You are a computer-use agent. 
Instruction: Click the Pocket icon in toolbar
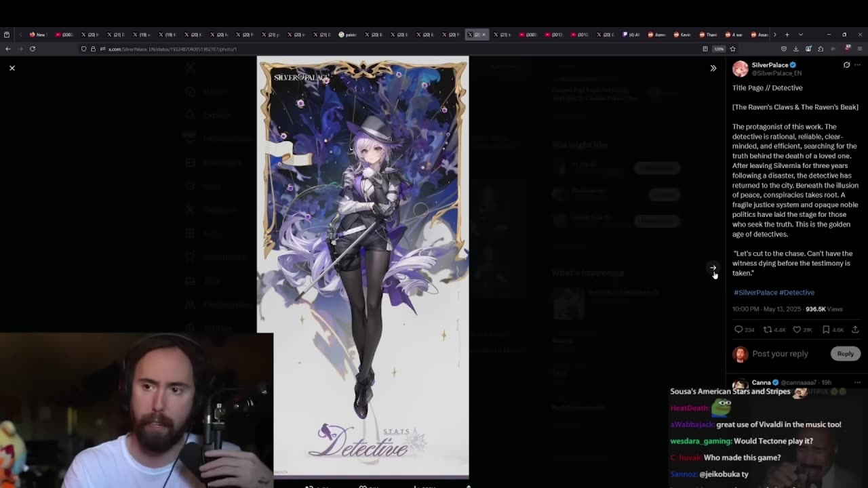pos(784,49)
